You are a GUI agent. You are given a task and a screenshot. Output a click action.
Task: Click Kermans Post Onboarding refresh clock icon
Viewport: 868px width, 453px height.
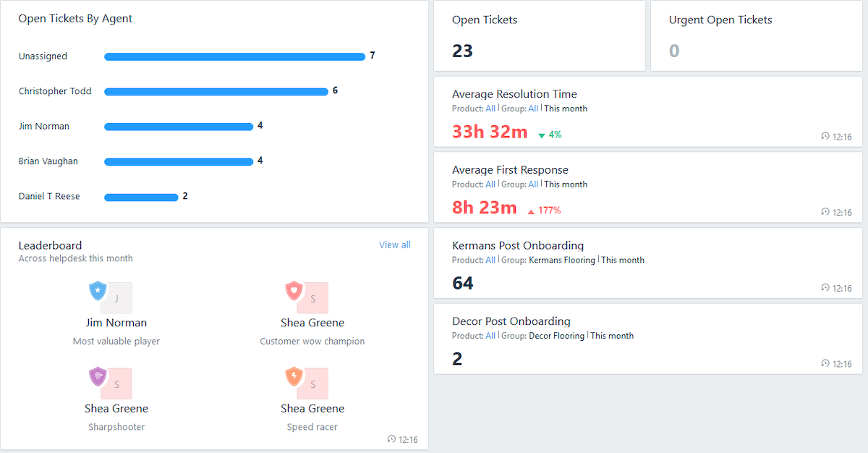coord(825,288)
